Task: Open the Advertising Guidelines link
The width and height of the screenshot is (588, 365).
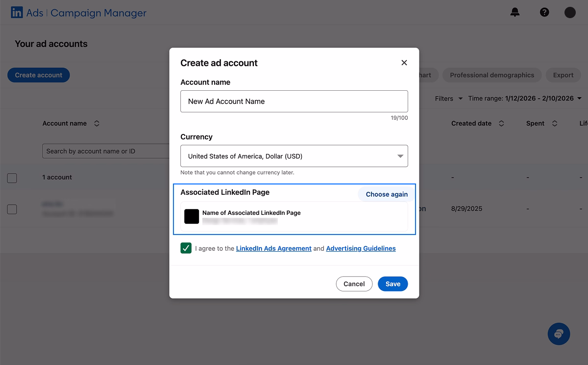Action: coord(361,248)
